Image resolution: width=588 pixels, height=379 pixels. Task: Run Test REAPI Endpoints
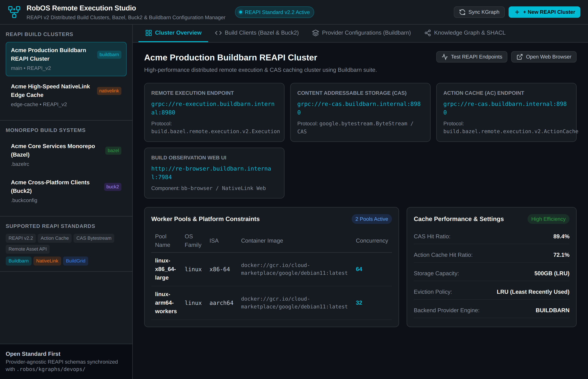(x=472, y=57)
